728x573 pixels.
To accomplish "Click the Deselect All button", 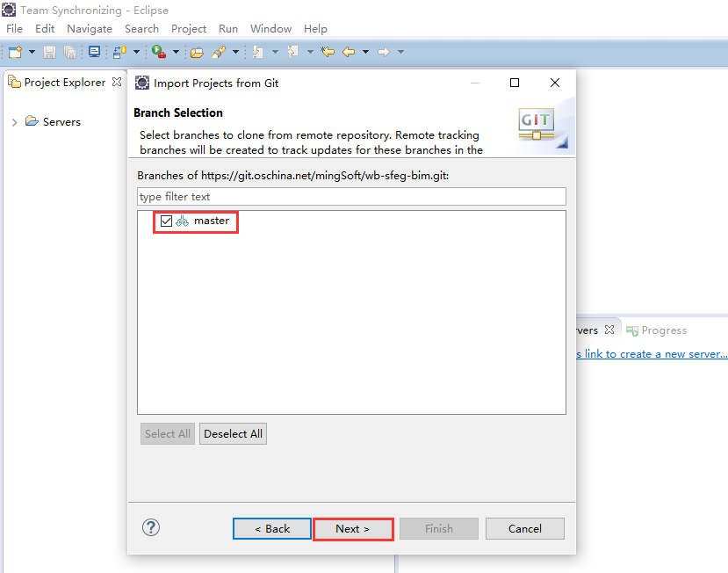I will pyautogui.click(x=233, y=433).
